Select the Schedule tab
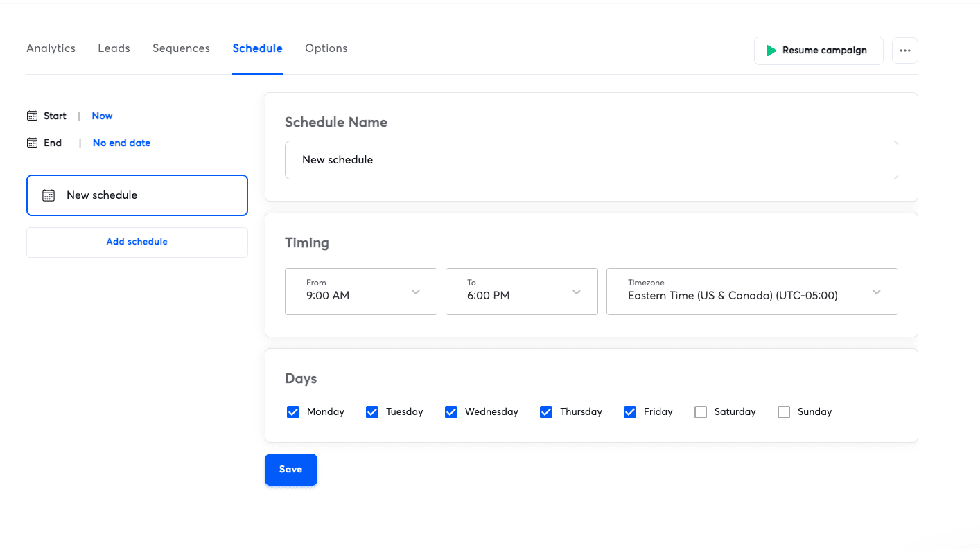Viewport: 980px width, 550px height. click(x=258, y=48)
